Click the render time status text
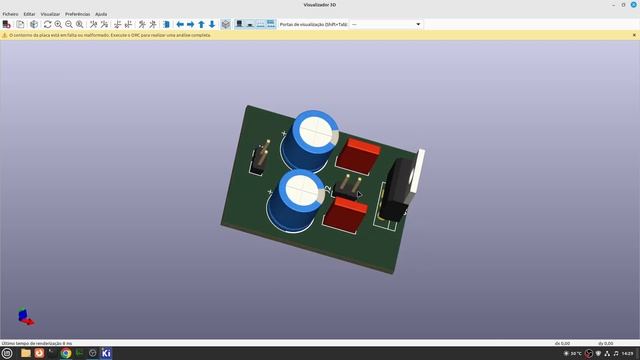Viewport: 640px width, 360px height. 37,343
